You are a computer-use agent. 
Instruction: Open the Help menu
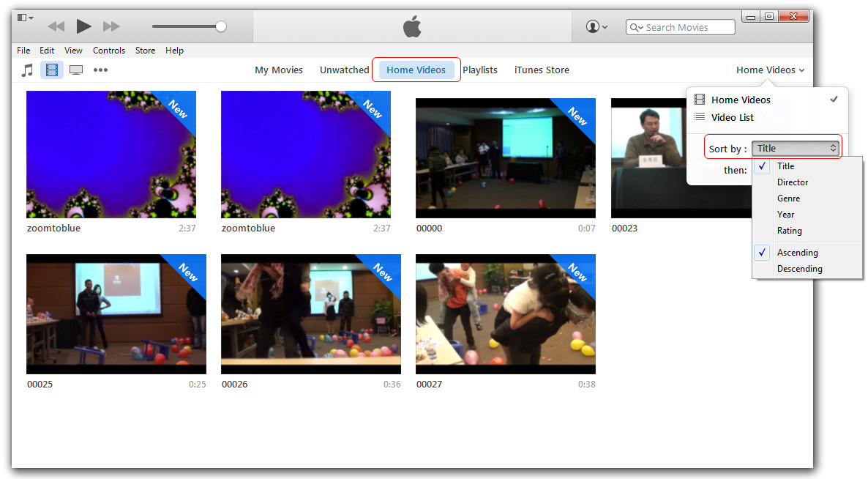174,51
